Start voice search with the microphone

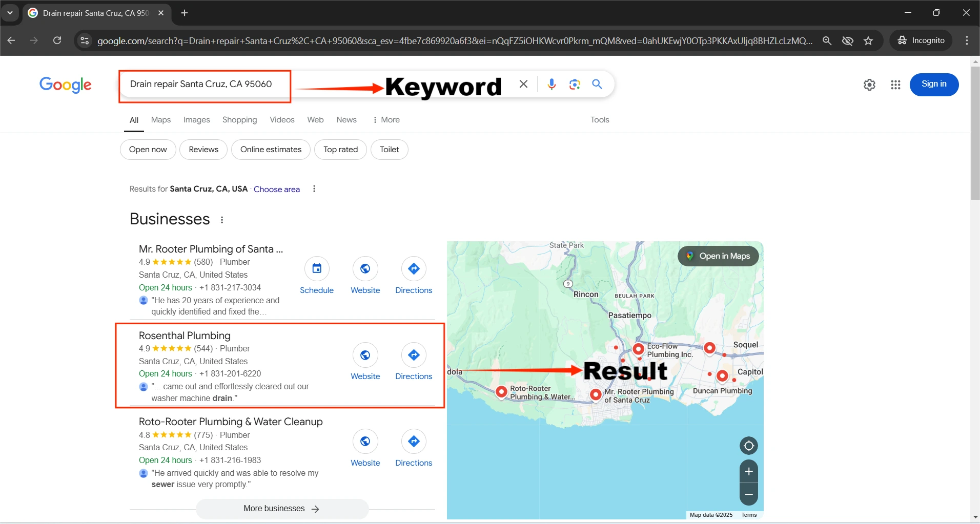552,84
